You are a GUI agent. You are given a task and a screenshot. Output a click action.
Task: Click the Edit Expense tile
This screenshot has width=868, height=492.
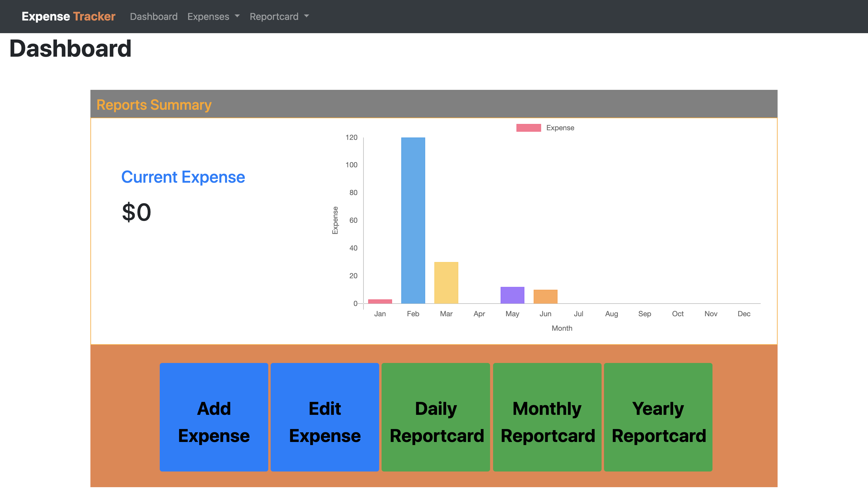pos(325,417)
